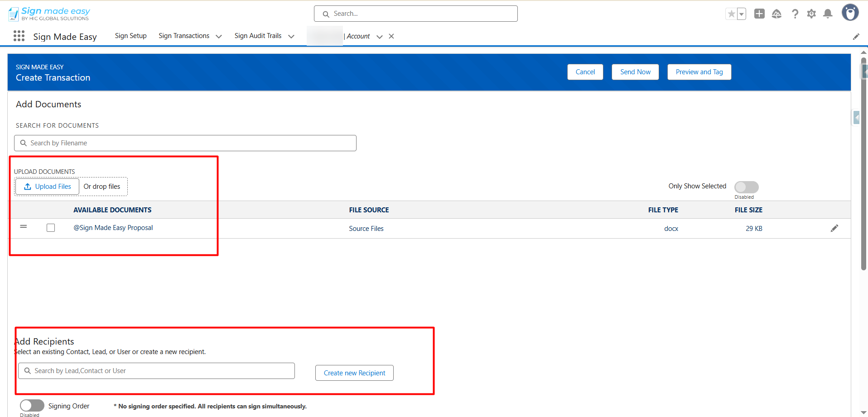This screenshot has width=868, height=417.
Task: Turn on the Signing Order toggle
Action: click(32, 405)
